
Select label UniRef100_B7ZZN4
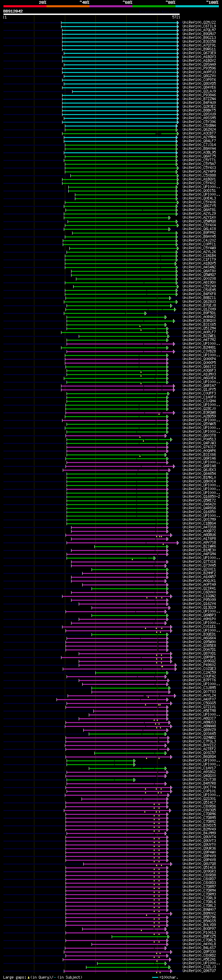point(199,99)
